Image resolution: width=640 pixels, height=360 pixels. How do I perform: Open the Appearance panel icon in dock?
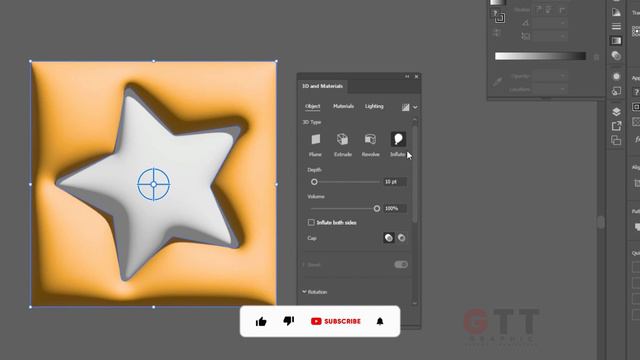coord(616,76)
